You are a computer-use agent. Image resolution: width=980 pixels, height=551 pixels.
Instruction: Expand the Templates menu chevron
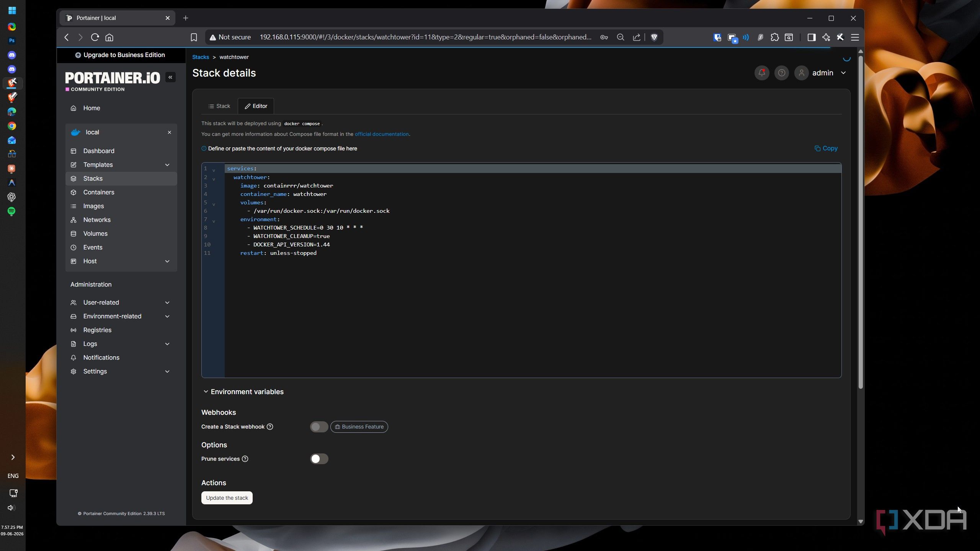[167, 165]
